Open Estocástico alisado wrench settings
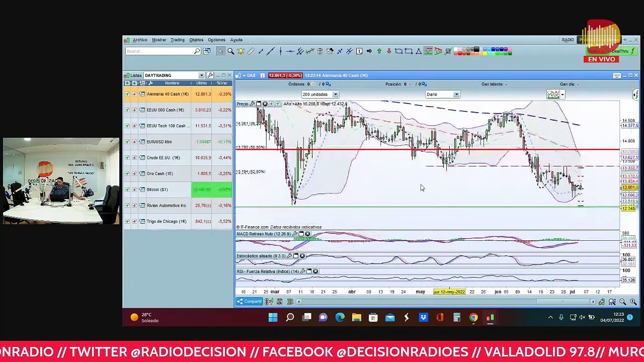The width and height of the screenshot is (644, 362). tap(289, 256)
